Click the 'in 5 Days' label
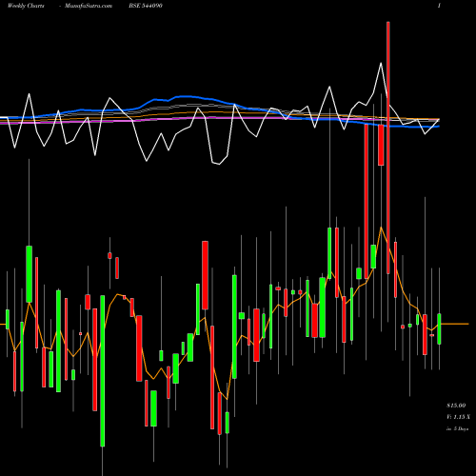This screenshot has width=476, height=476. 457,428
